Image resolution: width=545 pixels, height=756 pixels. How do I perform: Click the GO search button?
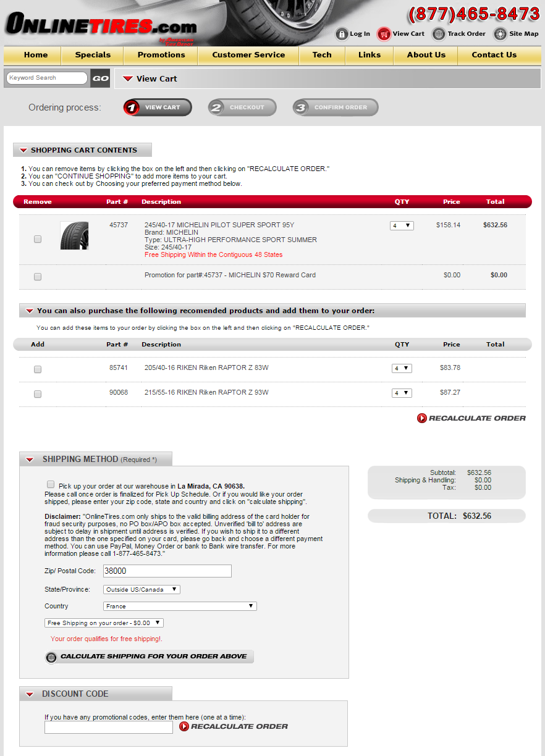pos(100,78)
